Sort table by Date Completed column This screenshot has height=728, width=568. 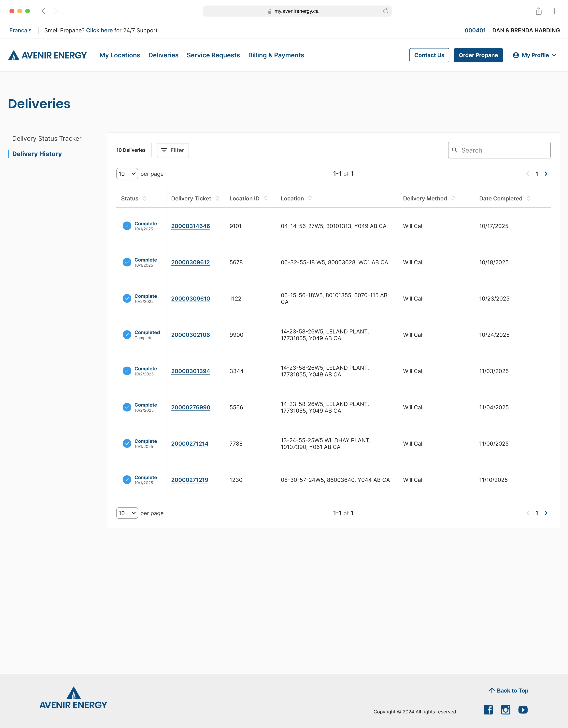[x=529, y=198]
